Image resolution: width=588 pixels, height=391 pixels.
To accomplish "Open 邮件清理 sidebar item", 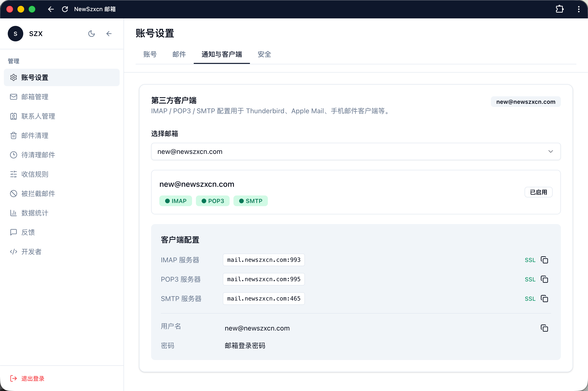I will [x=62, y=135].
